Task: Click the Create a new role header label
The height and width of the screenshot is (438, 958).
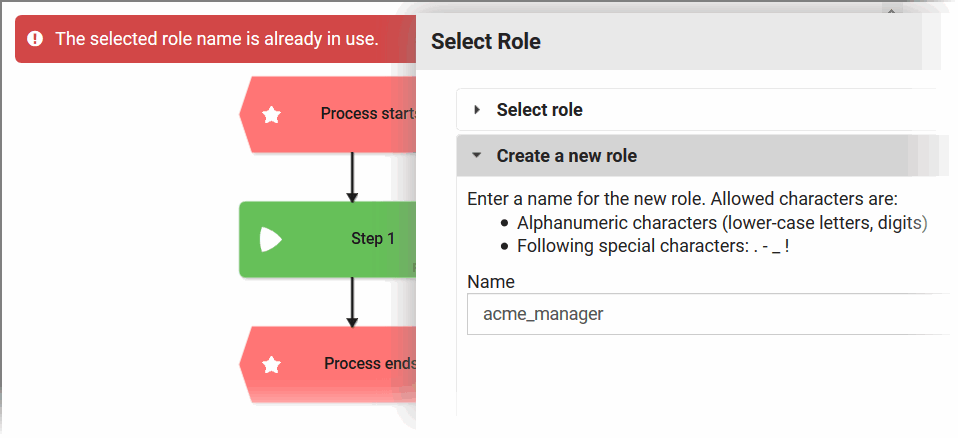Action: point(566,156)
